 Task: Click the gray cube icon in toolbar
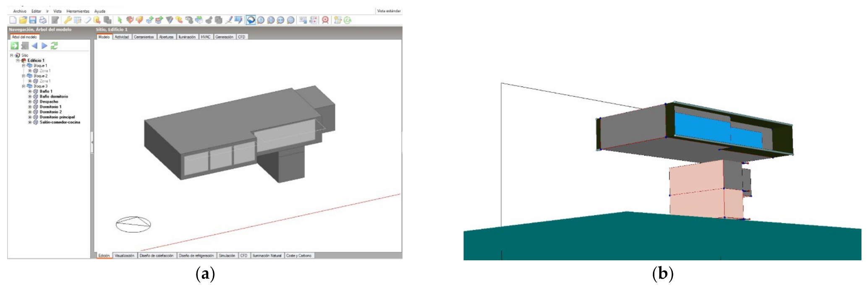coord(218,20)
